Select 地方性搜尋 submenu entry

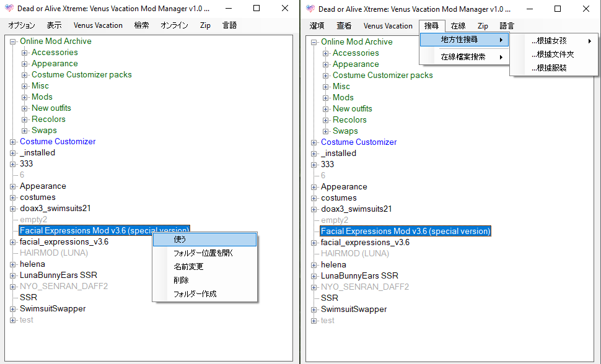pos(464,40)
